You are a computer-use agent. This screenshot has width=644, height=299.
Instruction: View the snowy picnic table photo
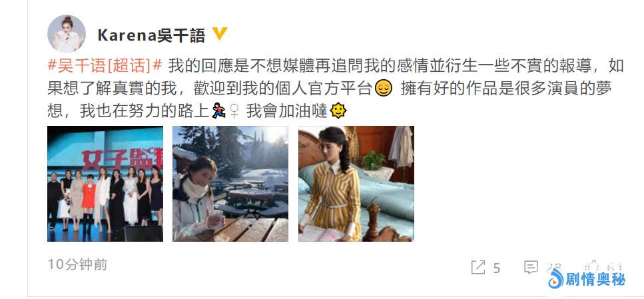point(230,184)
